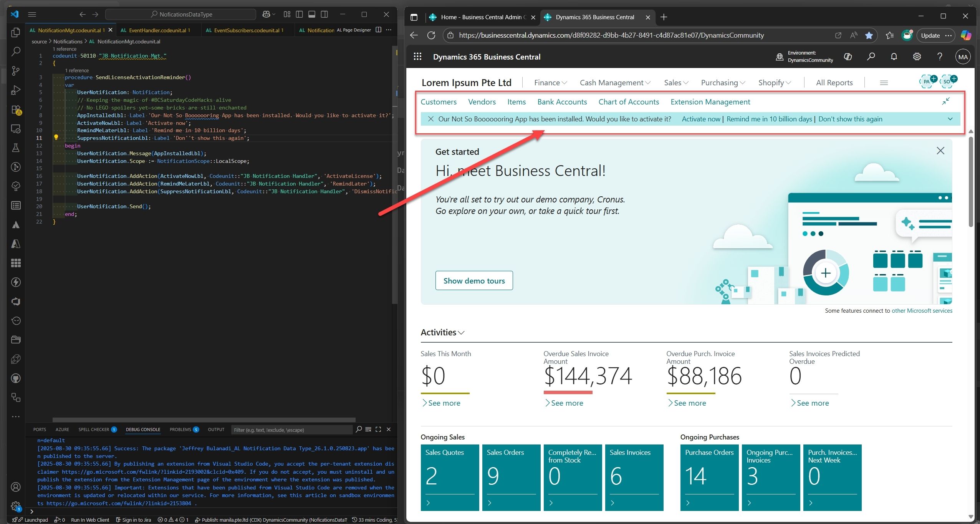Collapse the Activities section chevron

coord(461,333)
